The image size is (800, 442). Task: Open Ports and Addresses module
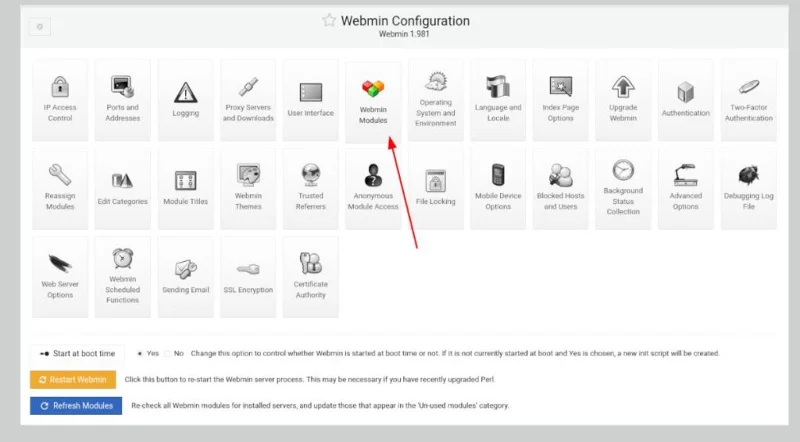click(122, 100)
